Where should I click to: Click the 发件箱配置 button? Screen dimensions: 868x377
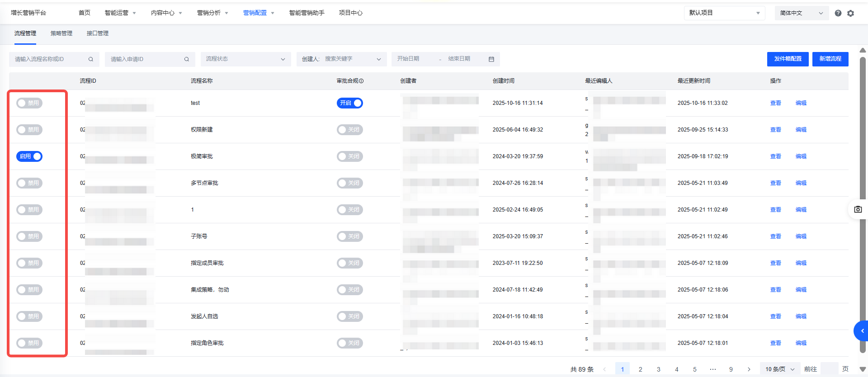788,59
